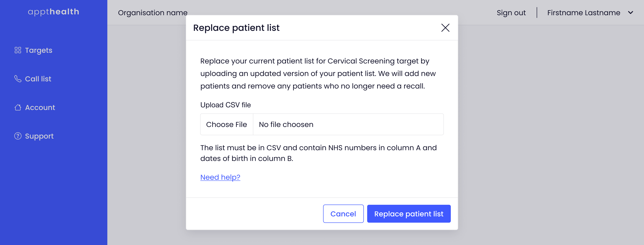
Task: Click the apphealth logo
Action: click(54, 12)
